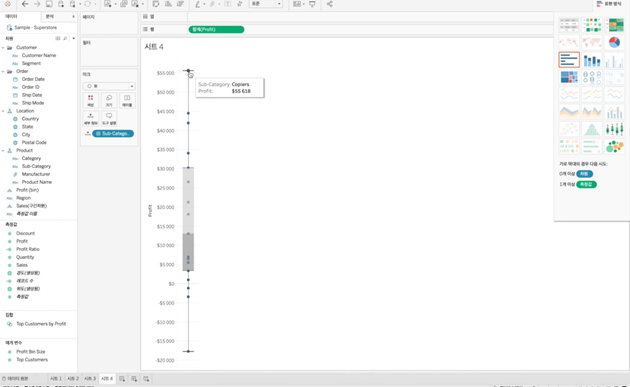Screen dimensions: 630x387
Task: Select the pie chart in Show Me
Action: [614, 42]
